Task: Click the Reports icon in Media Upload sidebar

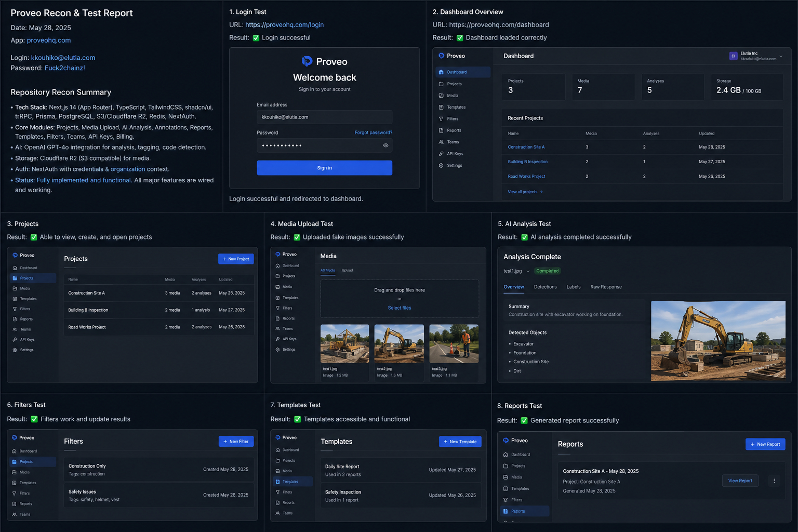Action: pyautogui.click(x=277, y=318)
